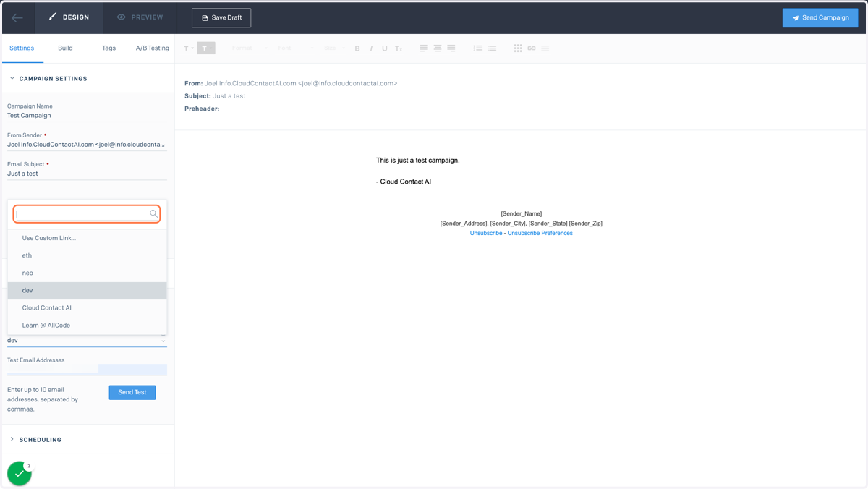Edit the Campaign Name field

pos(87,116)
